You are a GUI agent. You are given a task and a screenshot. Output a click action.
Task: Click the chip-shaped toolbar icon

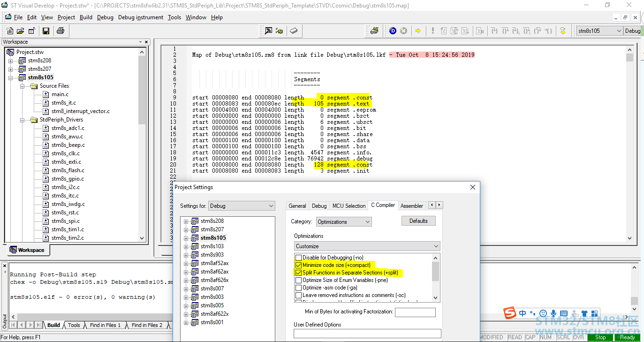(x=294, y=31)
